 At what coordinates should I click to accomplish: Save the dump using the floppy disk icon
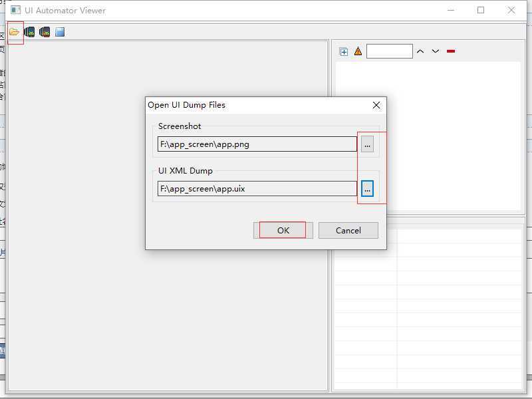point(60,32)
